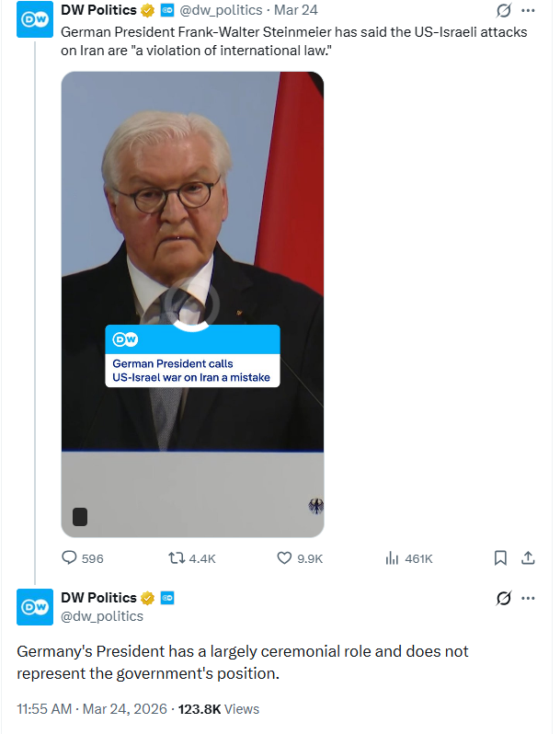
Task: Share the tweet via the share icon
Action: click(528, 557)
